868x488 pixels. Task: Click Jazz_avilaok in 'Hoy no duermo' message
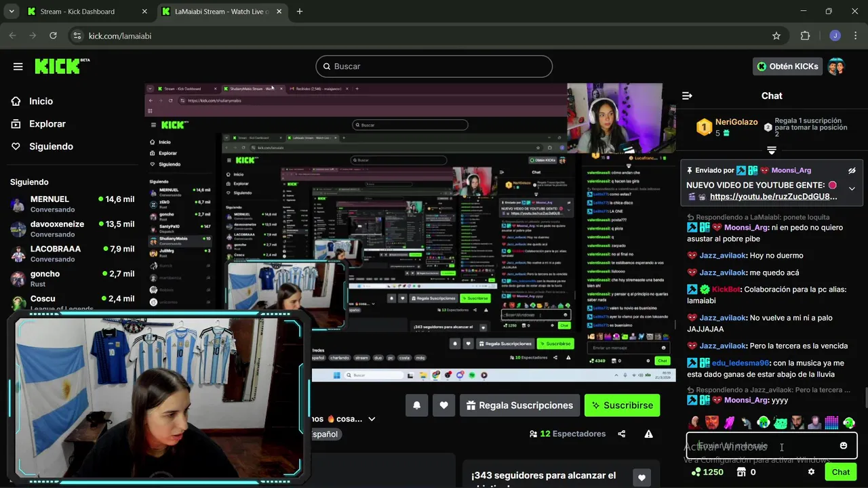[x=723, y=256]
